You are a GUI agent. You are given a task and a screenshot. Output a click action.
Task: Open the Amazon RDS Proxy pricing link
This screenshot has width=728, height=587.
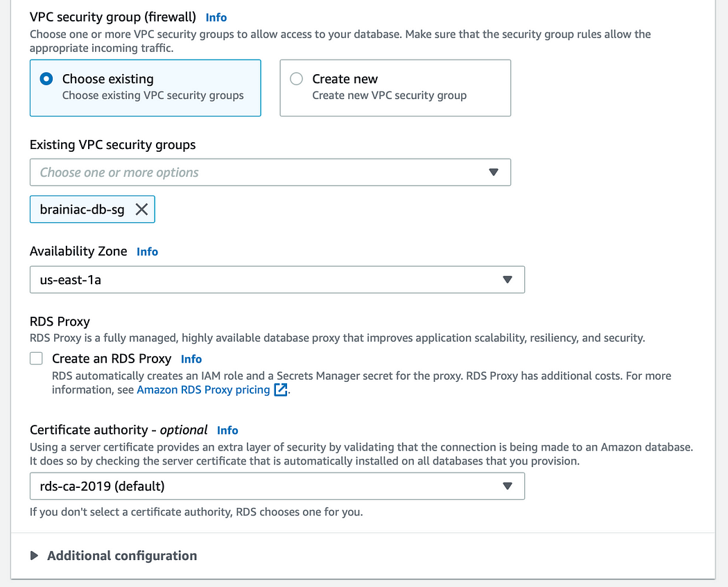[x=203, y=389]
